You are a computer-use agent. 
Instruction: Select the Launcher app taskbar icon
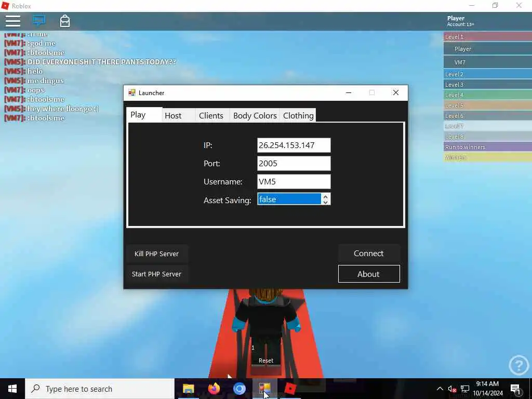point(264,389)
